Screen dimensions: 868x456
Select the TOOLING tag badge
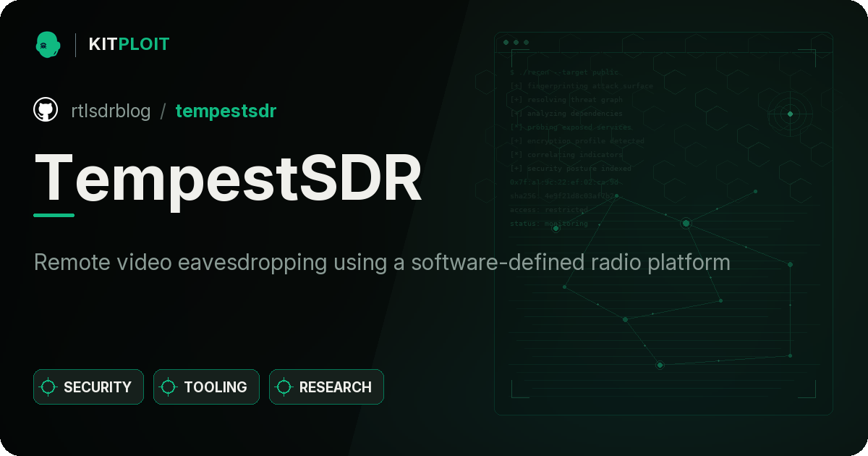[x=206, y=387]
